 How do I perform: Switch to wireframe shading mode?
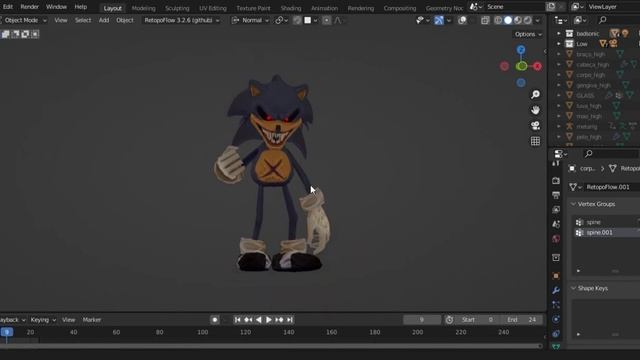point(498,20)
